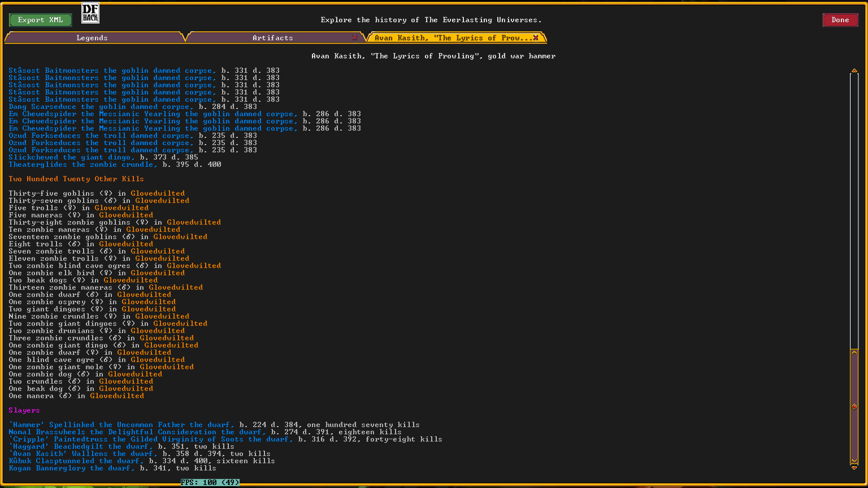The width and height of the screenshot is (868, 488).
Task: Open Glovedwilted link in Thirteen zombie maneras row
Action: click(x=176, y=288)
